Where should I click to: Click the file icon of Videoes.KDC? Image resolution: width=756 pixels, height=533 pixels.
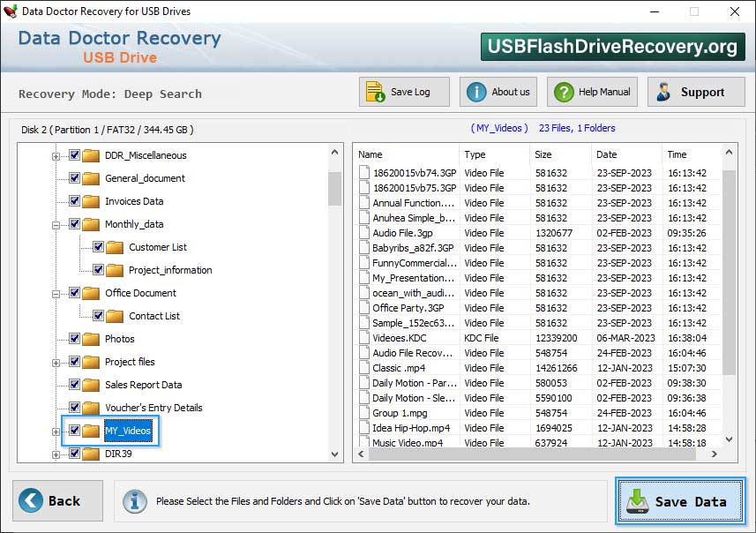coord(364,338)
